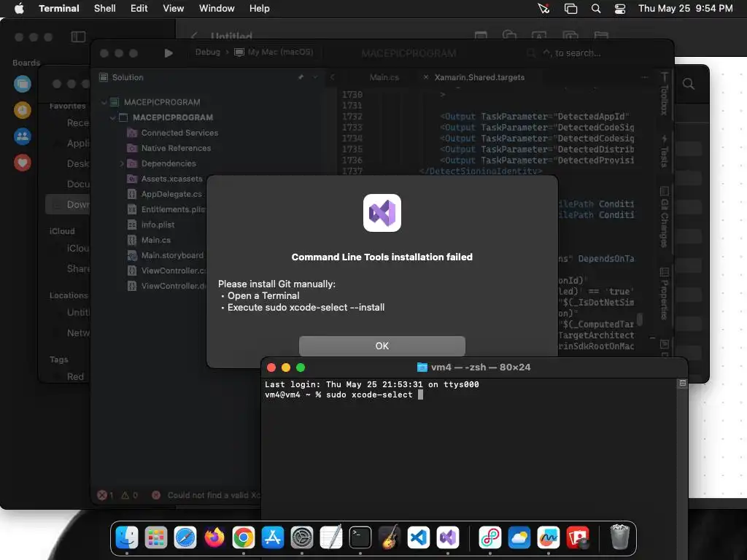Open the View menu
The width and height of the screenshot is (747, 560).
tap(173, 8)
